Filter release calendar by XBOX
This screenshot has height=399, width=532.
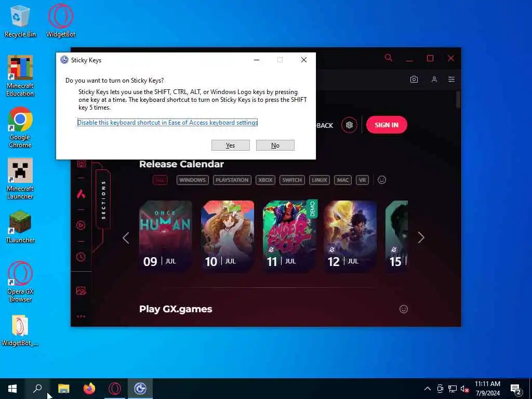tap(265, 180)
